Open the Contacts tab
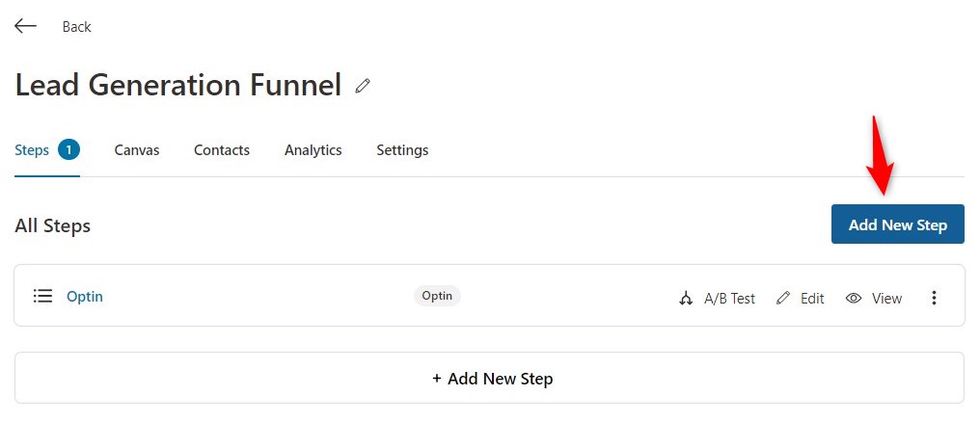Image resolution: width=980 pixels, height=422 pixels. pyautogui.click(x=222, y=150)
